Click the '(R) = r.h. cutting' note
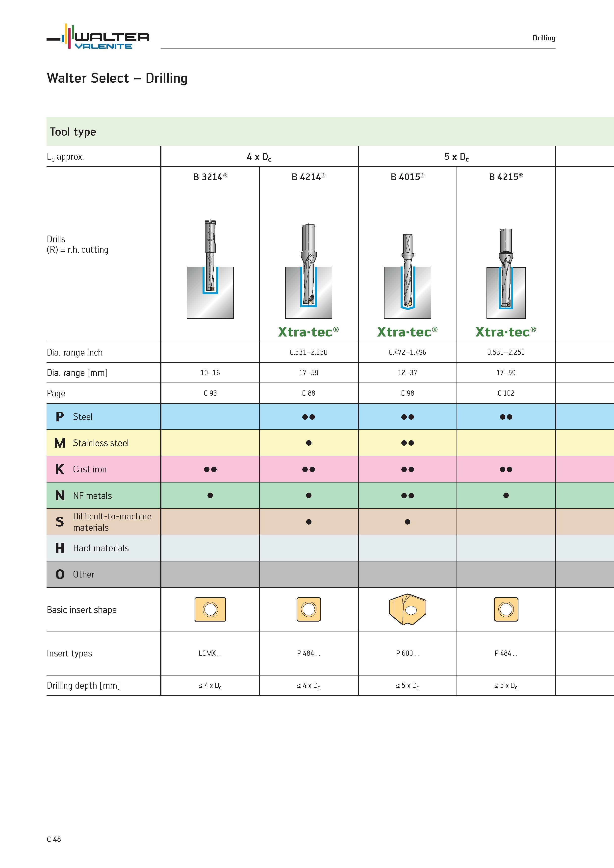The height and width of the screenshot is (868, 614). pos(77,249)
